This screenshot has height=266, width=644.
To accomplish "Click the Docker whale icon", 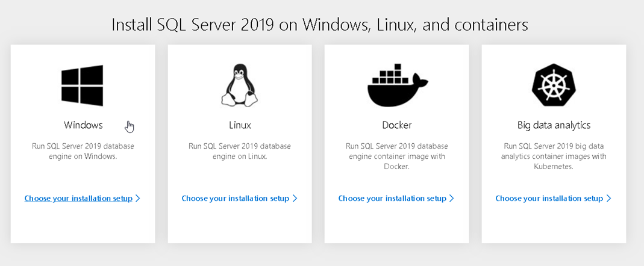I will click(x=397, y=85).
